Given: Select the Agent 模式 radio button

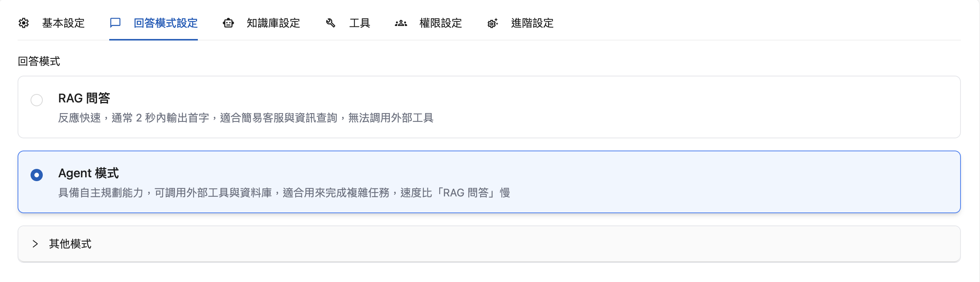Looking at the screenshot, I should click(37, 175).
